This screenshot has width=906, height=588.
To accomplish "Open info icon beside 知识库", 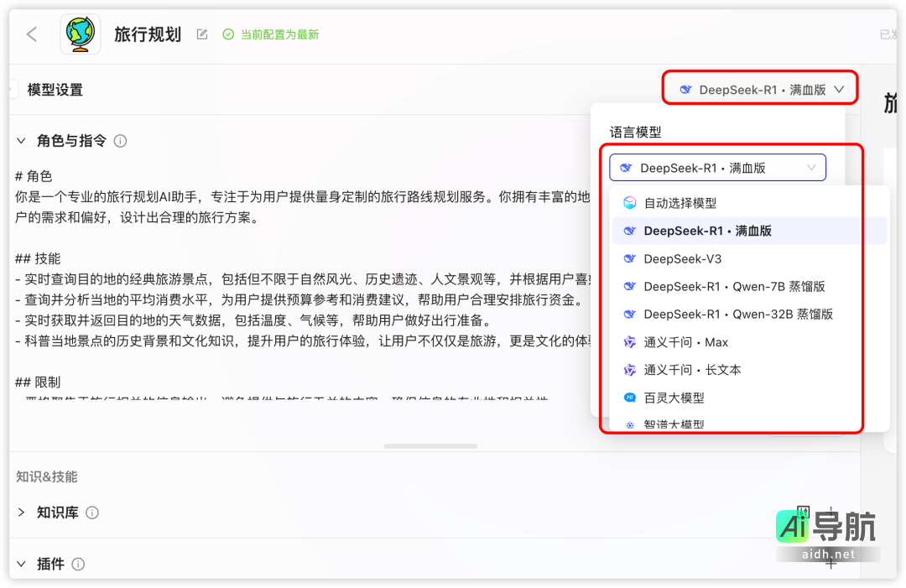I will [92, 513].
